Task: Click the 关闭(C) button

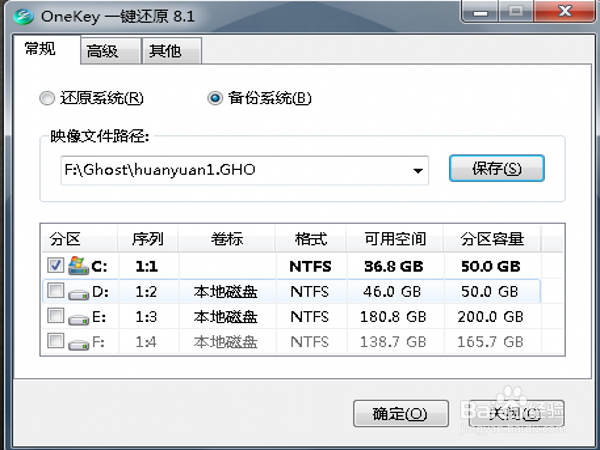Action: pos(517,414)
